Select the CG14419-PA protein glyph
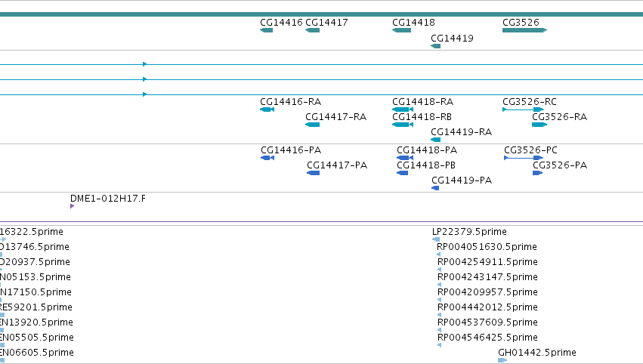Image resolution: width=643 pixels, height=364 pixels. (435, 188)
